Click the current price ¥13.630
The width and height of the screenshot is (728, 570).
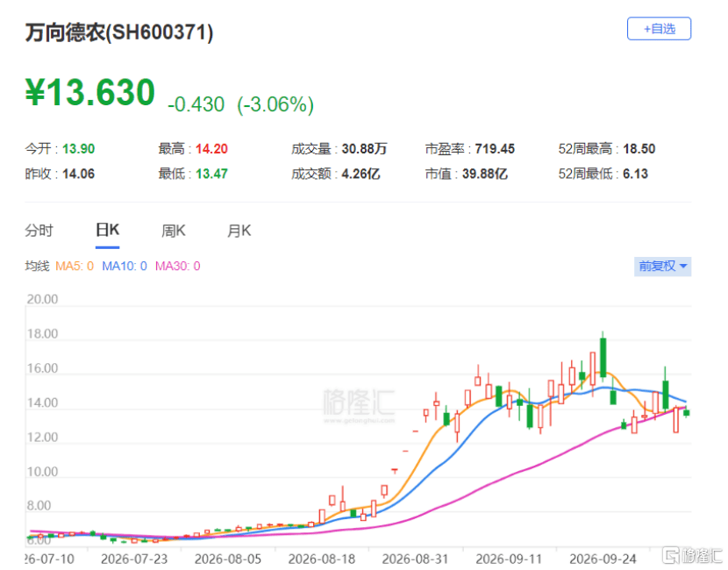tap(90, 92)
